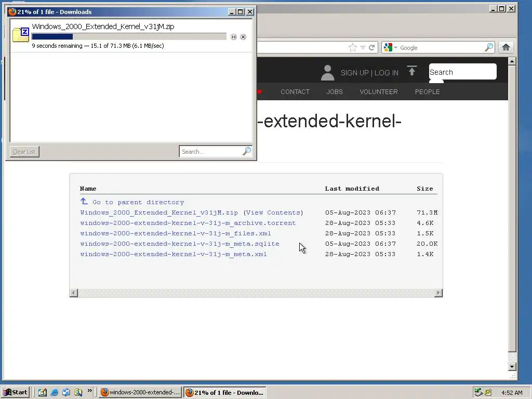Screen dimensions: 532x399
Task: Maximize the Downloads window
Action: pyautogui.click(x=240, y=12)
